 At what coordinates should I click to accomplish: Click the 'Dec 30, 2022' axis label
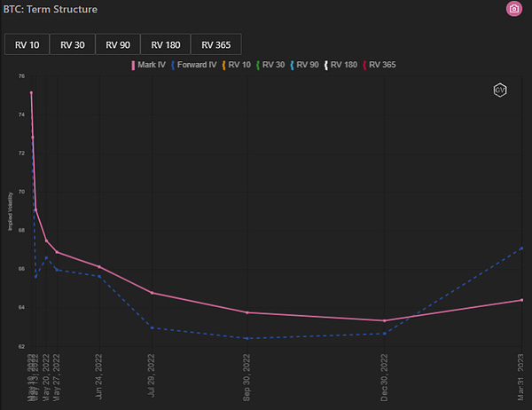pos(384,377)
